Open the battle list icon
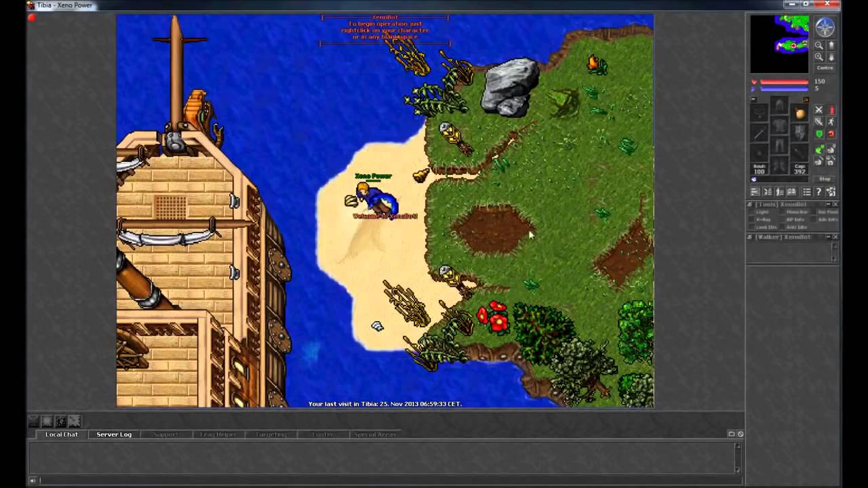The height and width of the screenshot is (488, 868). [768, 192]
